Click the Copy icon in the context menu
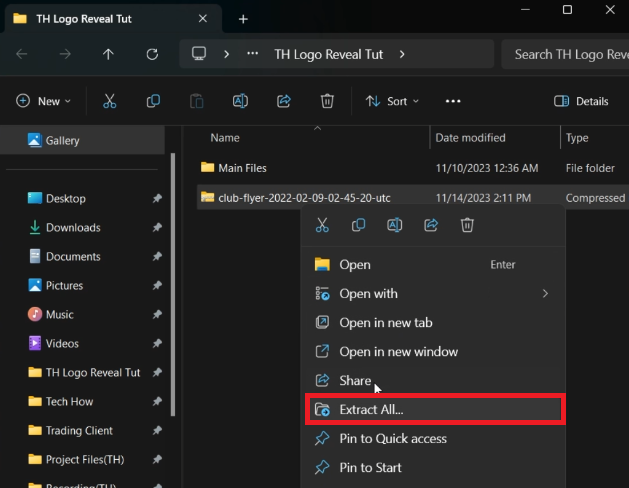 point(358,226)
